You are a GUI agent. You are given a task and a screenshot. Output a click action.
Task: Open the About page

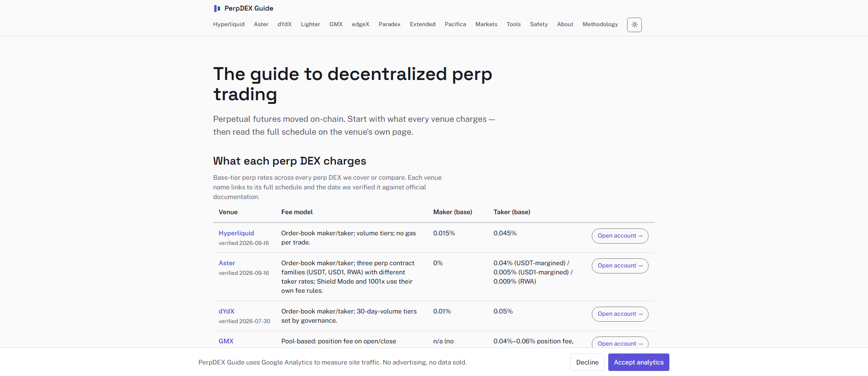coord(565,24)
